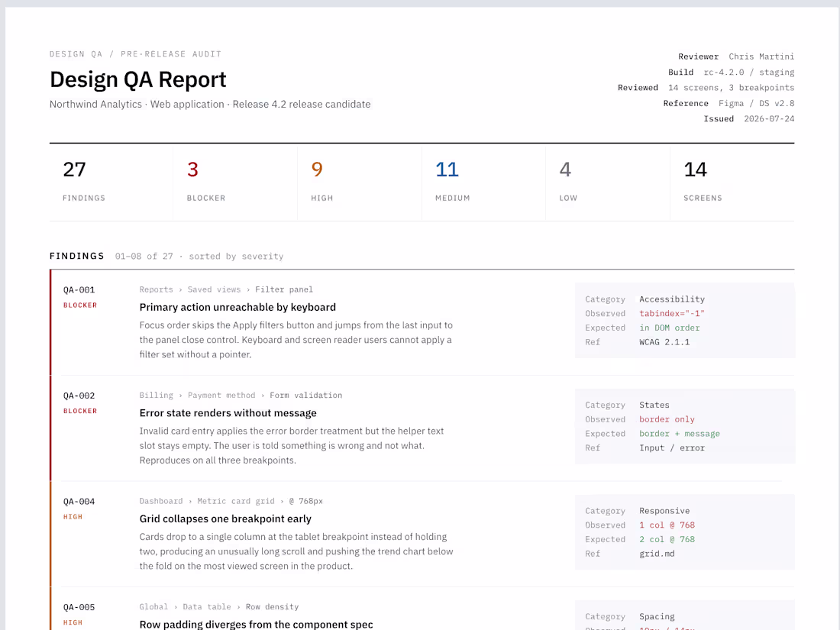Click the 9 High stat
This screenshot has width=840, height=630.
pyautogui.click(x=360, y=183)
